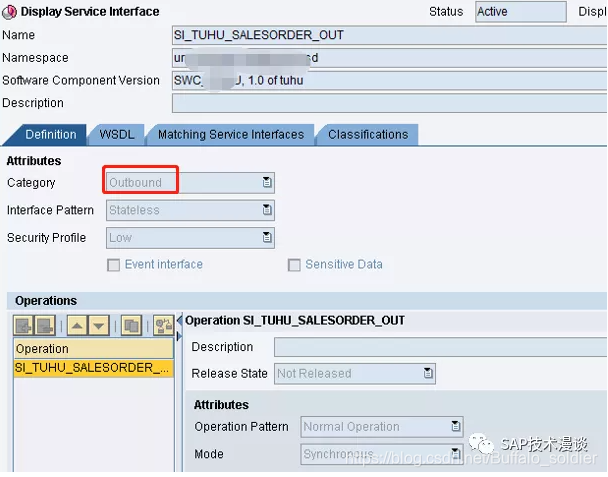
Task: Open the Security Profile dropdown showing Low
Action: point(267,237)
